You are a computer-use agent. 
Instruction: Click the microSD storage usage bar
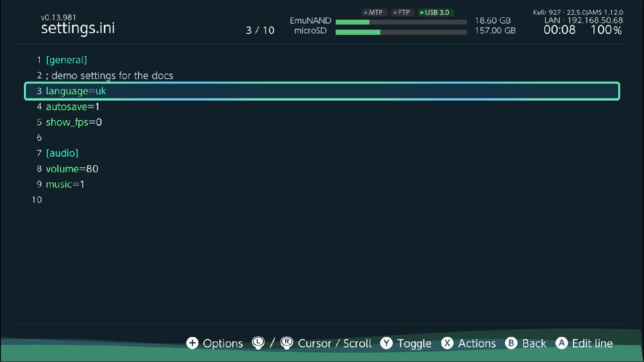click(x=401, y=32)
